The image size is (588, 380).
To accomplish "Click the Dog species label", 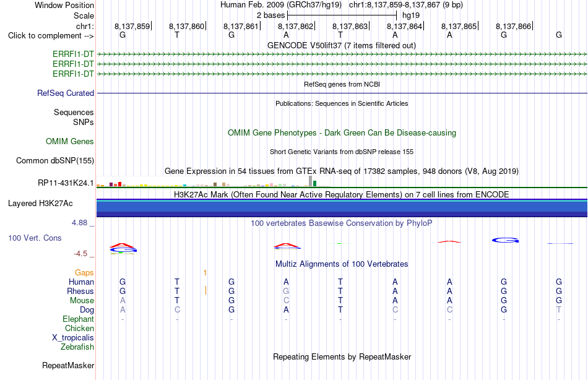I will pyautogui.click(x=87, y=310).
